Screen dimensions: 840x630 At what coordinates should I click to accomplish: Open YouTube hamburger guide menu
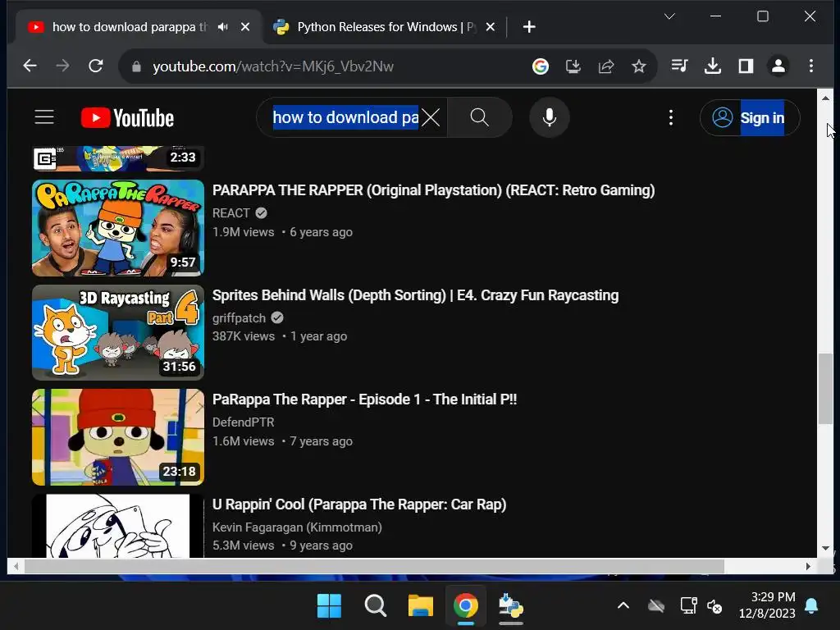[x=44, y=117]
